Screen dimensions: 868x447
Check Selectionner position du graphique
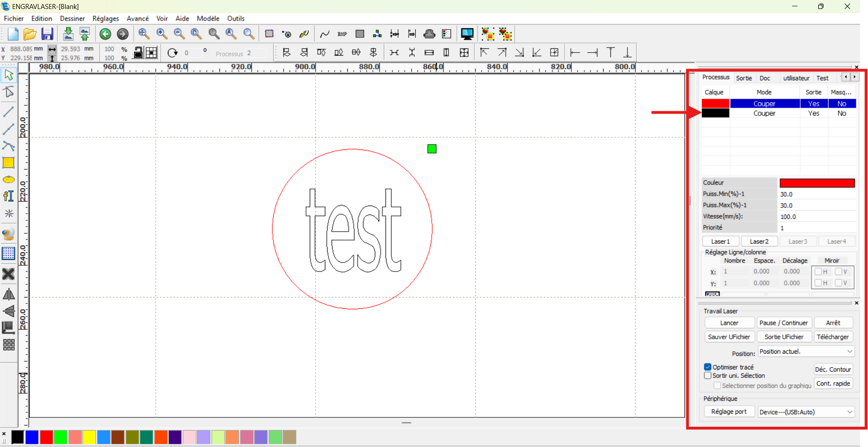tap(717, 386)
